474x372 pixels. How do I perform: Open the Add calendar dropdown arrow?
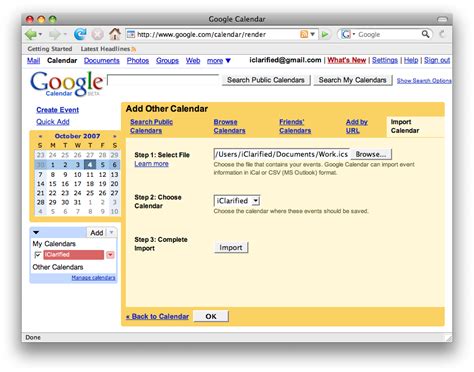111,232
